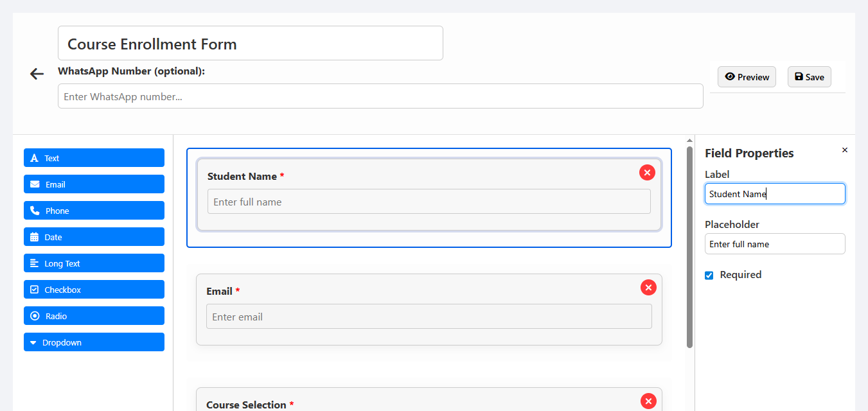Remove the Email field
The width and height of the screenshot is (868, 411).
648,287
